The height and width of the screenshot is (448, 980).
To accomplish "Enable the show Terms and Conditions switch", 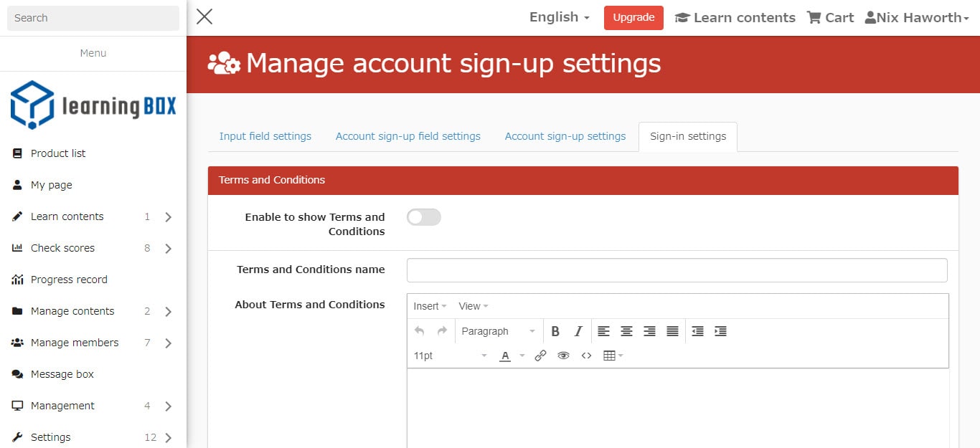I will (423, 217).
